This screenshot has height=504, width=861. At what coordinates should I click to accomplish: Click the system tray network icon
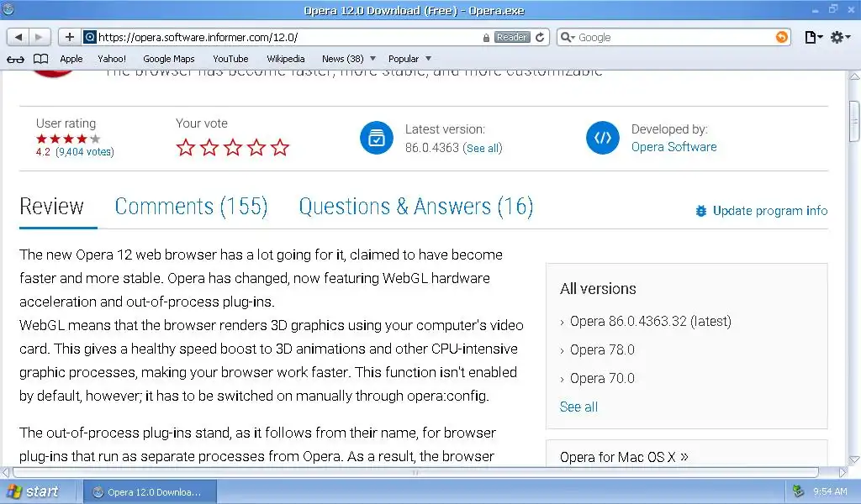pos(798,491)
